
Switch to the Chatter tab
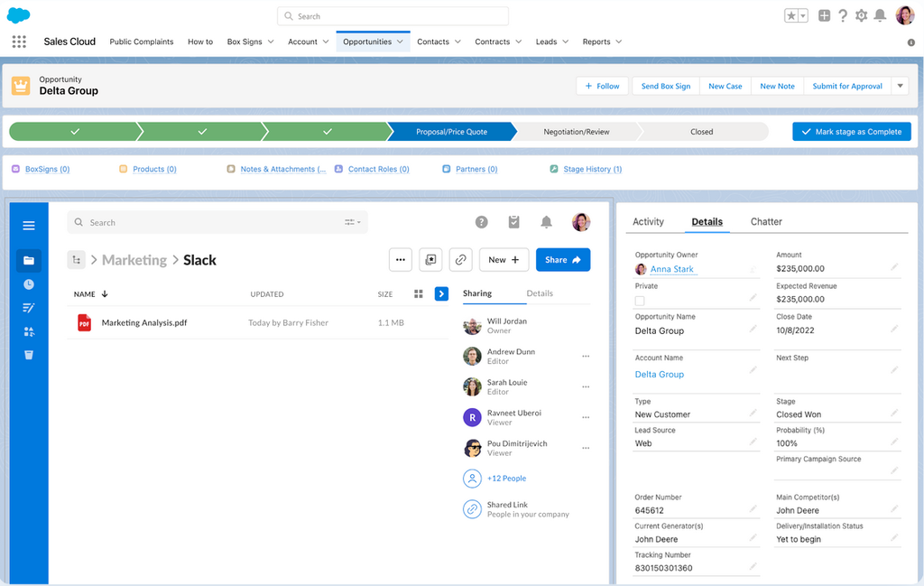(x=766, y=221)
